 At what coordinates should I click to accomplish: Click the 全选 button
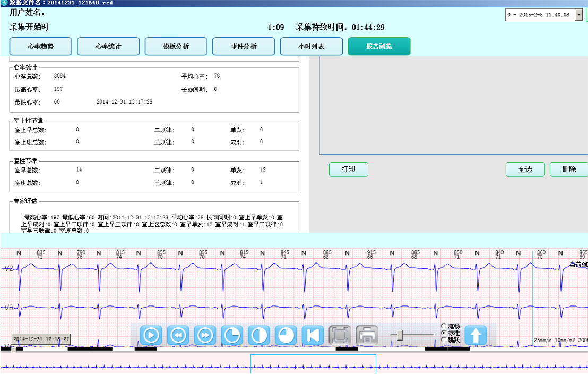pos(525,169)
